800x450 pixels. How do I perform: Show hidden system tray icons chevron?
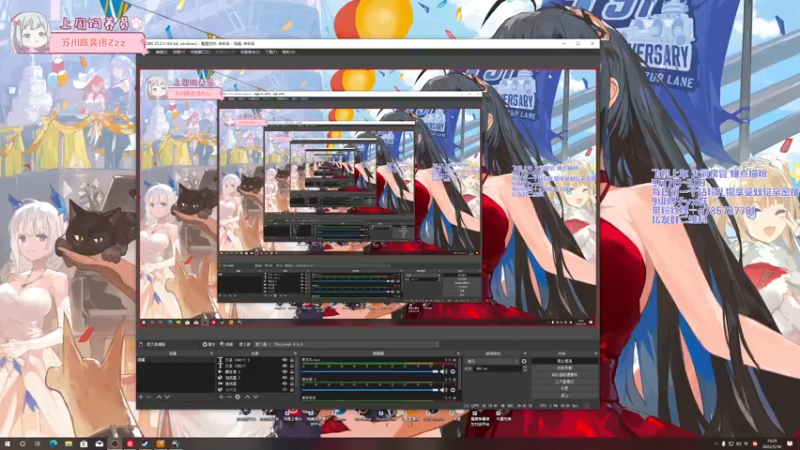point(716,444)
